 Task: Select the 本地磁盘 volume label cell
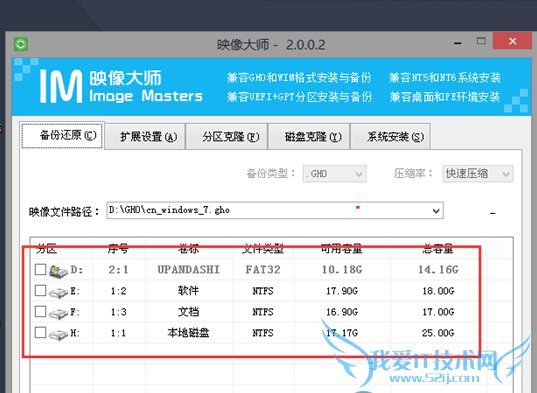[188, 333]
